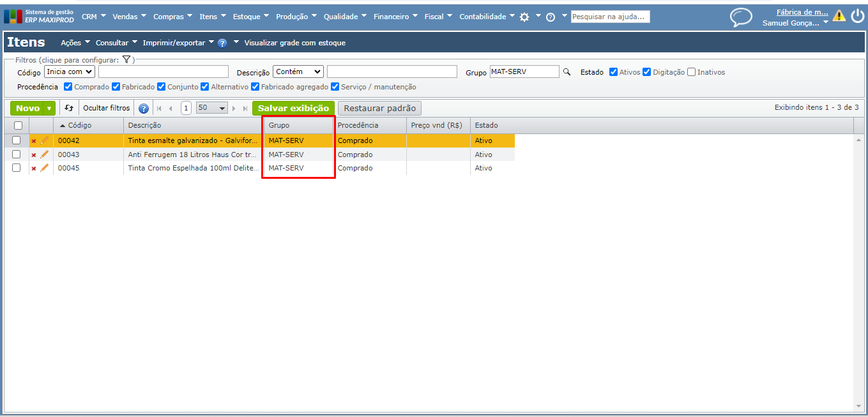Click the ERP MAXIPROD logo

(x=38, y=16)
